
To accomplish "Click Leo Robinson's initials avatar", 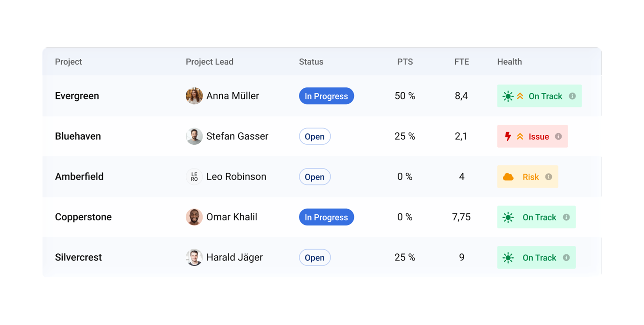I will pyautogui.click(x=194, y=177).
